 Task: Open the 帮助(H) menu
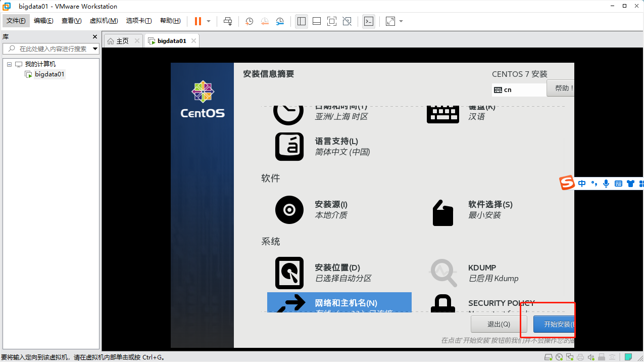(170, 21)
